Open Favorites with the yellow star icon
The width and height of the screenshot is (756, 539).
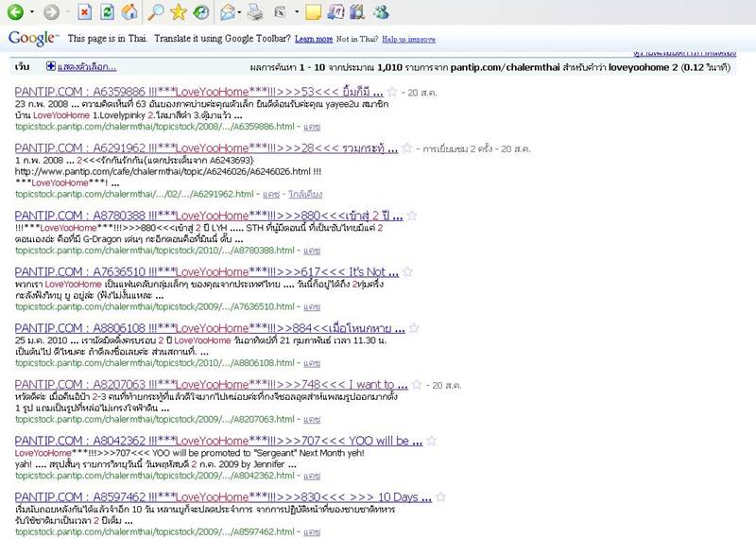click(x=178, y=12)
